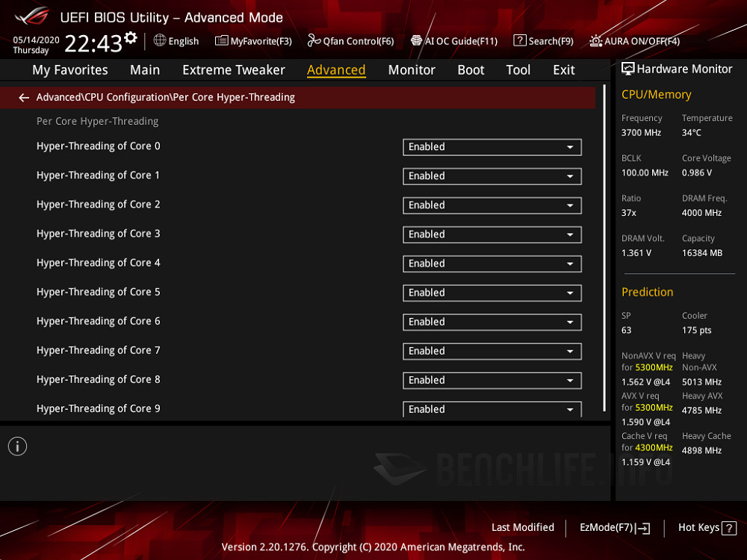This screenshot has width=747, height=560.
Task: Change the BIOS language from English
Action: (176, 41)
